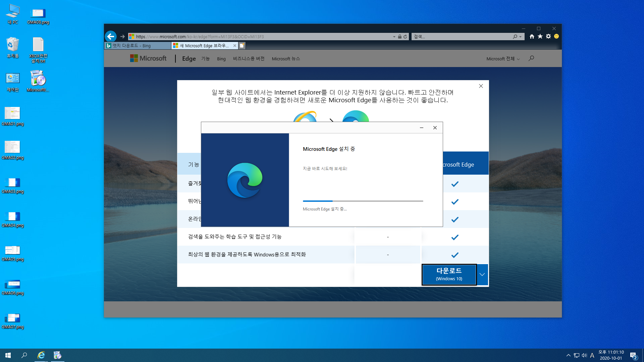Click the IE Home icon

(532, 37)
